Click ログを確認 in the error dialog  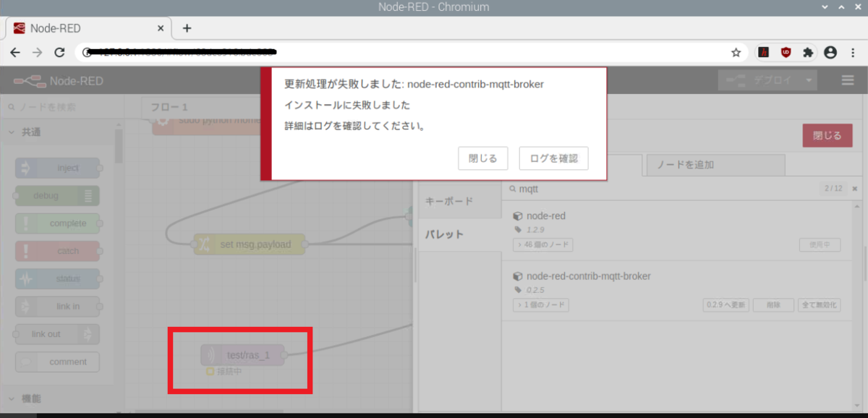point(553,158)
